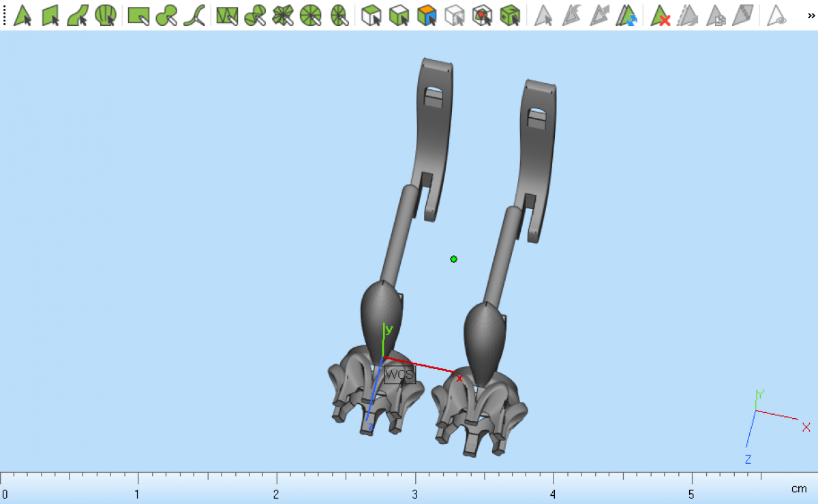Click the WCS label in the viewport
The height and width of the screenshot is (504, 818).
pyautogui.click(x=399, y=375)
